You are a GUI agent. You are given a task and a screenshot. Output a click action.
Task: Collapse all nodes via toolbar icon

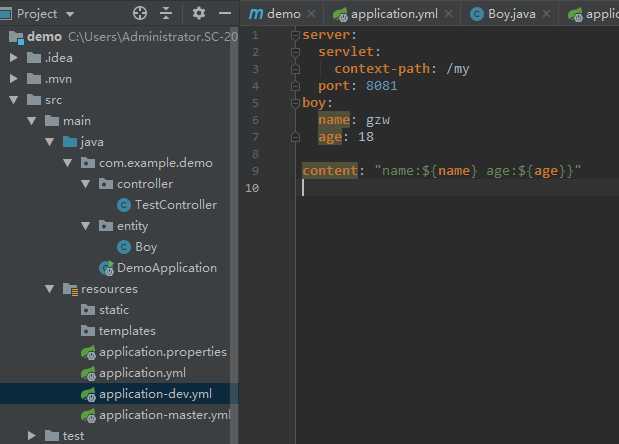click(166, 13)
